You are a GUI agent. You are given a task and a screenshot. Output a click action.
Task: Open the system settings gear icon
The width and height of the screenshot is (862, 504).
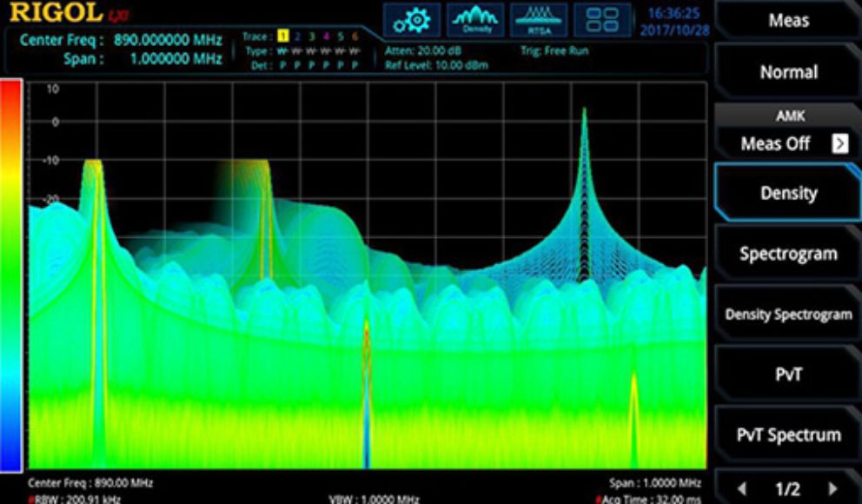(x=412, y=20)
